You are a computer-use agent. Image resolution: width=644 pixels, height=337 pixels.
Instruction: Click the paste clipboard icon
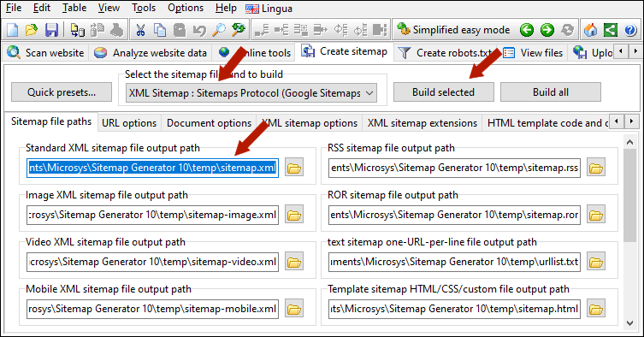(180, 30)
